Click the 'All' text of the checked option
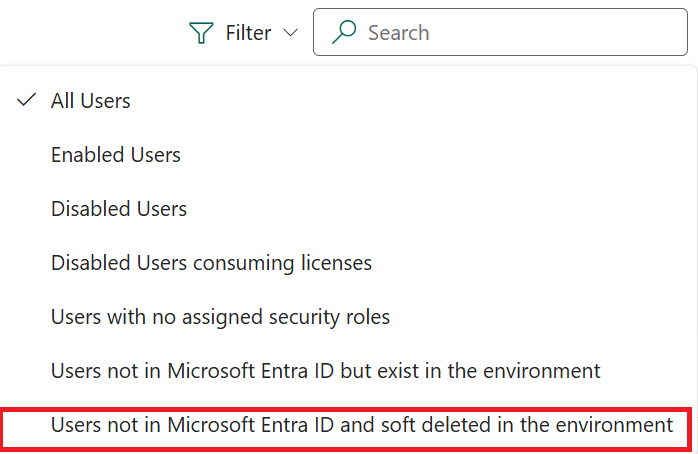This screenshot has width=698, height=454. pos(63,101)
